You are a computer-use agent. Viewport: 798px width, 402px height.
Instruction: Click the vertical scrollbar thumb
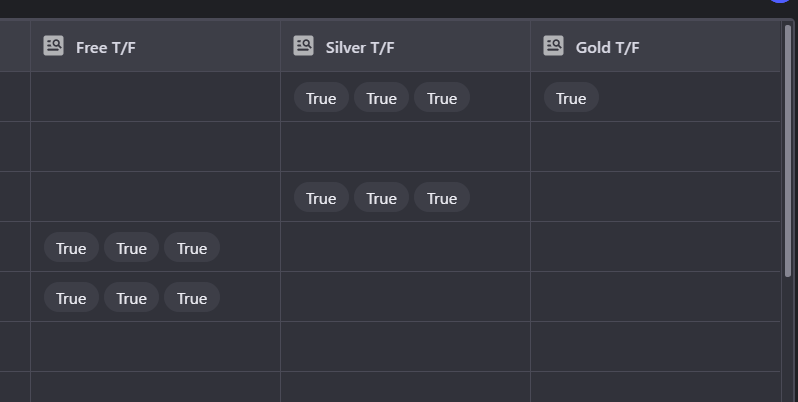tap(788, 151)
